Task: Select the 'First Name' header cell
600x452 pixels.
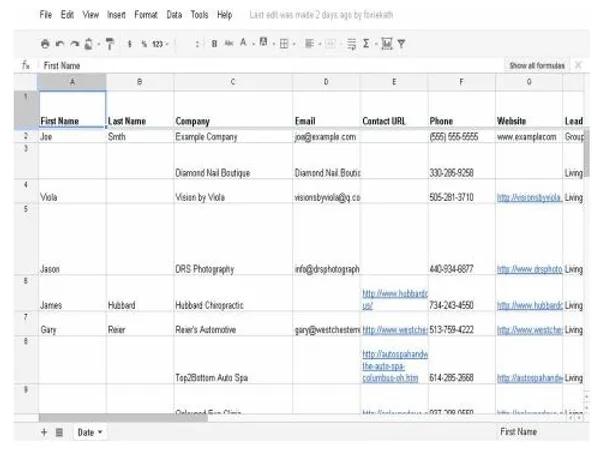Action: [x=72, y=109]
